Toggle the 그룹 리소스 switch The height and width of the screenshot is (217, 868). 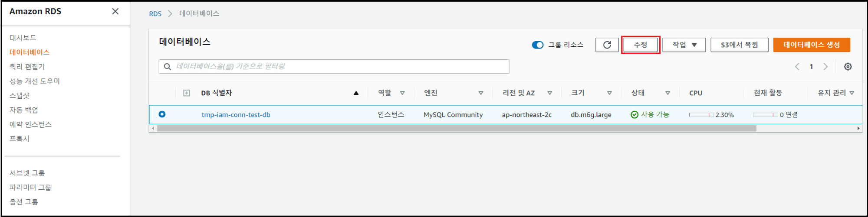point(538,45)
